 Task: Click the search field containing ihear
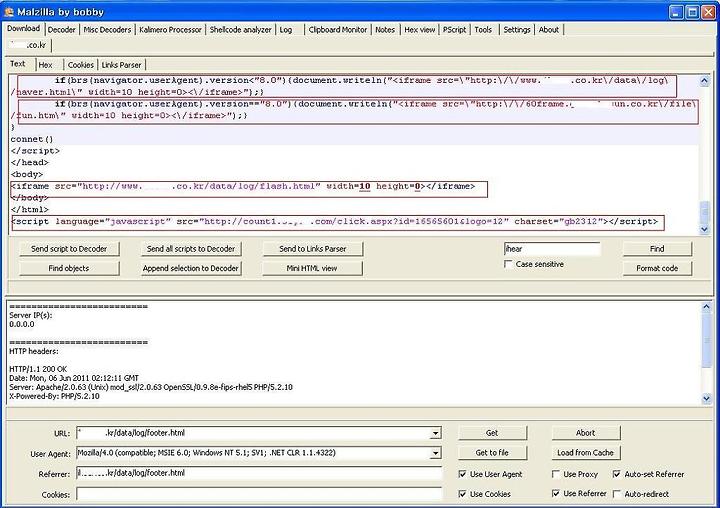tap(552, 249)
